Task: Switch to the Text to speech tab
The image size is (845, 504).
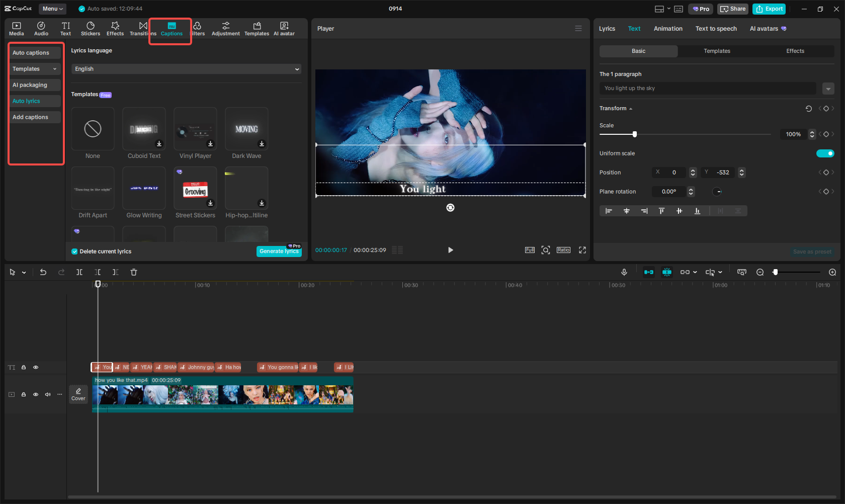Action: [716, 29]
